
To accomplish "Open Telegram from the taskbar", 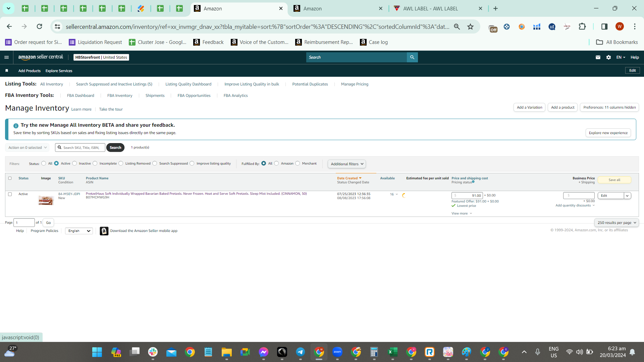I will [300, 352].
